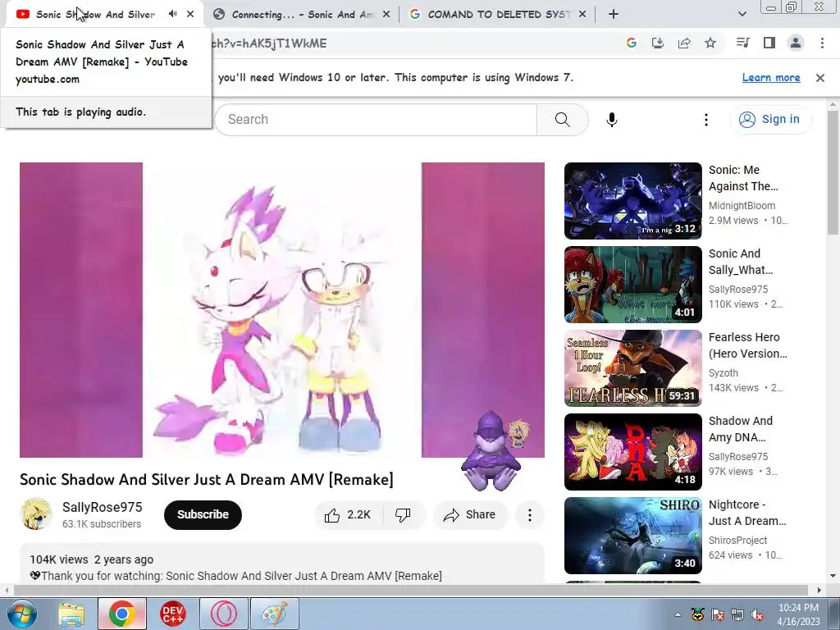Open the tab search dropdown
The width and height of the screenshot is (840, 630).
click(x=742, y=15)
